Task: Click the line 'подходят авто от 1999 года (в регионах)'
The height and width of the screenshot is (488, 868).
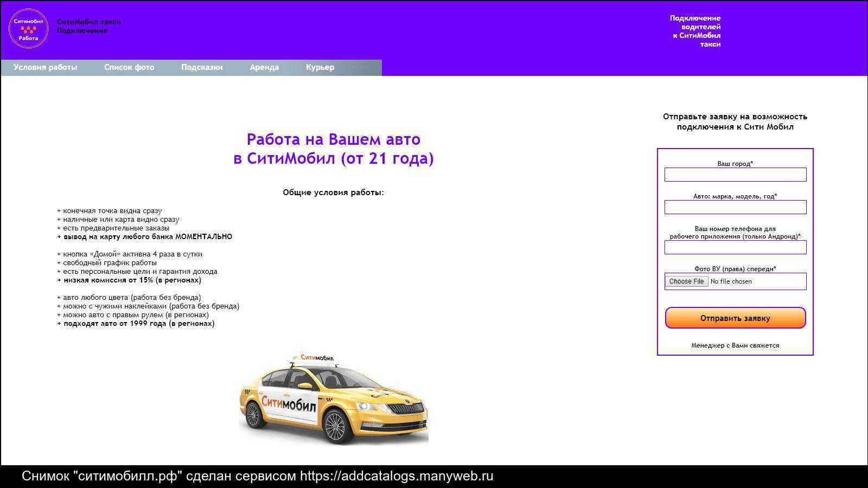Action: (x=139, y=324)
